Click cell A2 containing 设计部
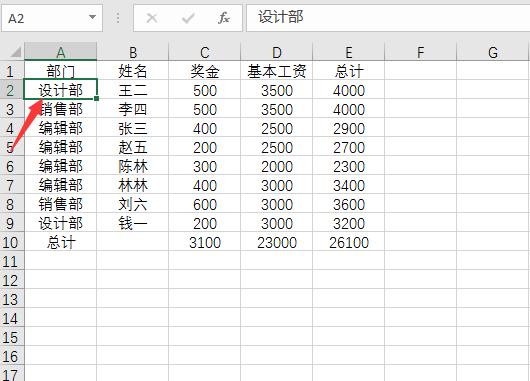 click(x=61, y=90)
